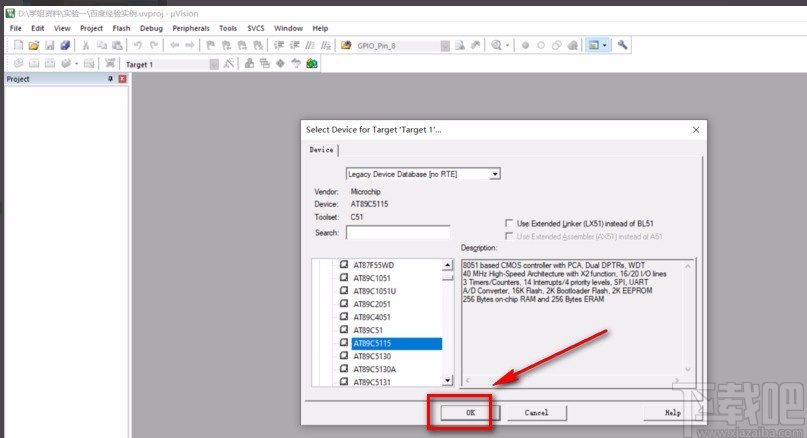Click Cancel in Select Device dialog
This screenshot has width=807, height=438.
click(537, 413)
